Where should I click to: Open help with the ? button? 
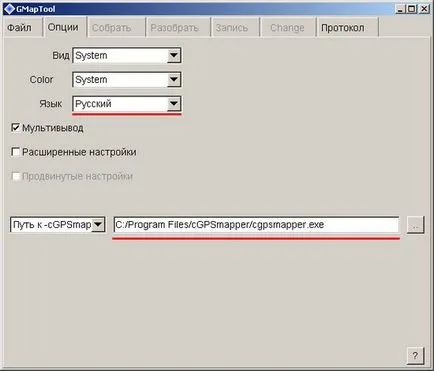[x=415, y=356]
